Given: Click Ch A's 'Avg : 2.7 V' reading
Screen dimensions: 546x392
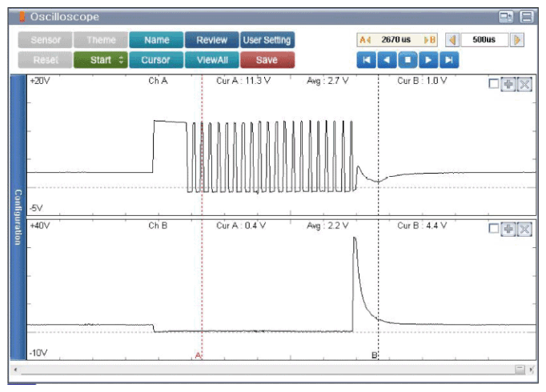Looking at the screenshot, I should click(327, 81).
